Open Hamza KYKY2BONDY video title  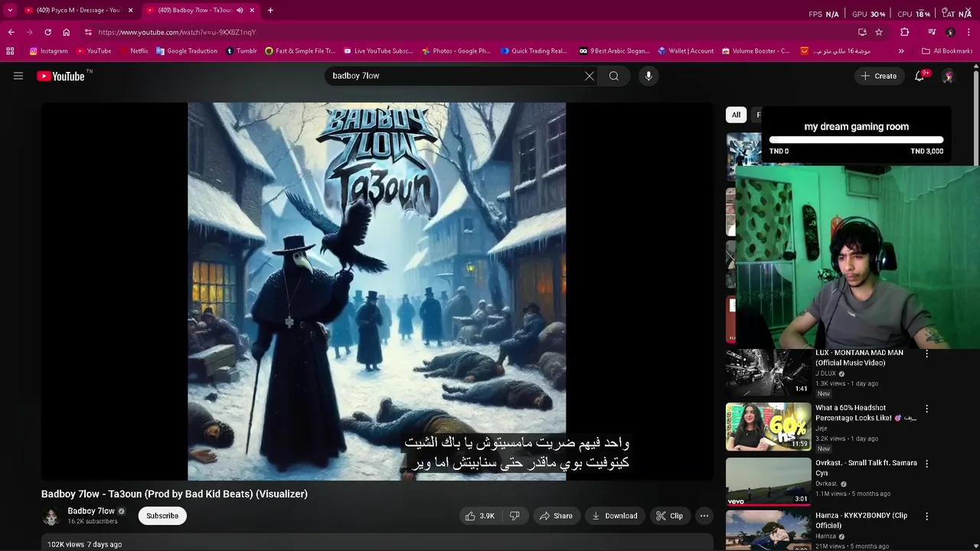tap(861, 520)
